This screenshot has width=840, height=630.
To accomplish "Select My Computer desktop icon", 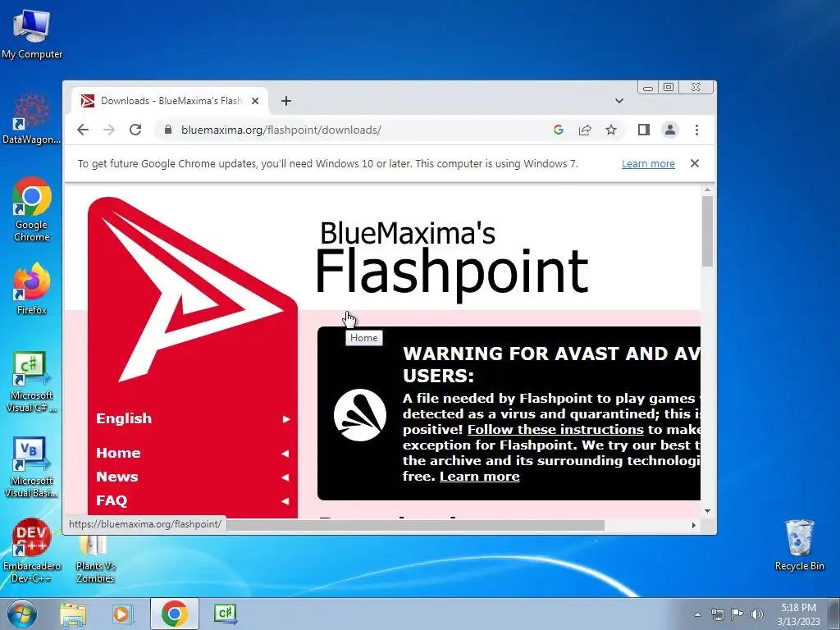I will pos(32,33).
